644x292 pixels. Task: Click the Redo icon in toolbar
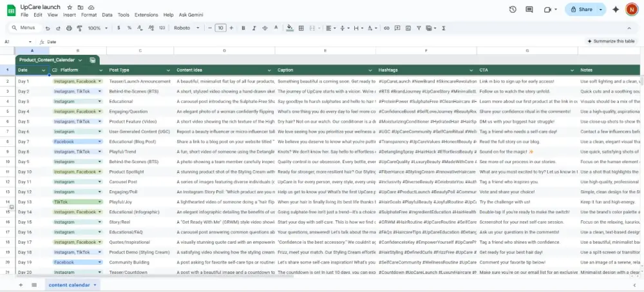(x=58, y=28)
